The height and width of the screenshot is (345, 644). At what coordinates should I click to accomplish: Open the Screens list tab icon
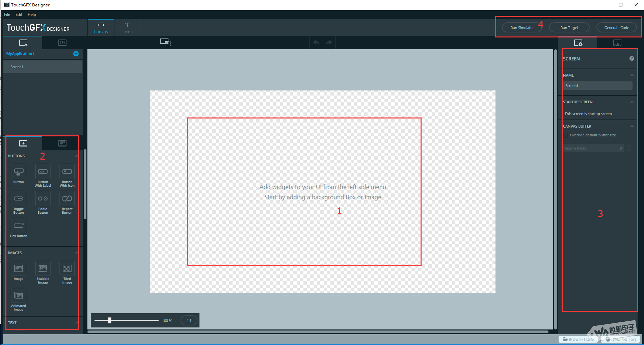pos(23,43)
